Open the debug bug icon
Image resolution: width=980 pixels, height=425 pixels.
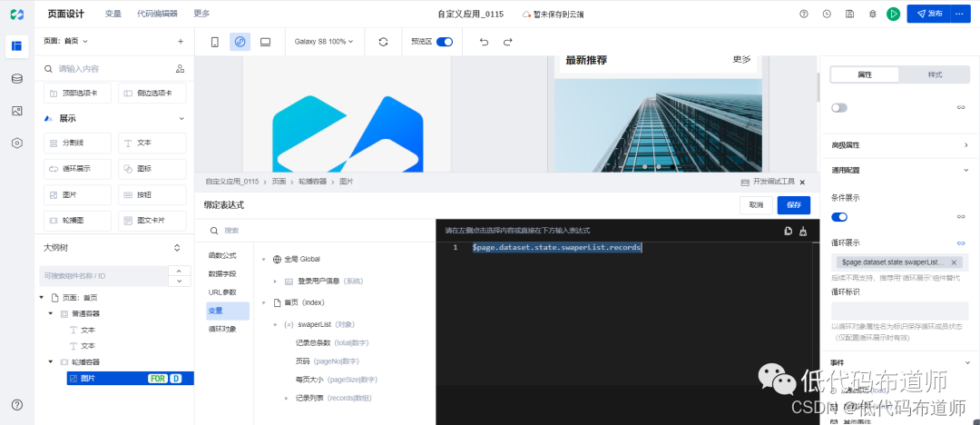[x=873, y=14]
